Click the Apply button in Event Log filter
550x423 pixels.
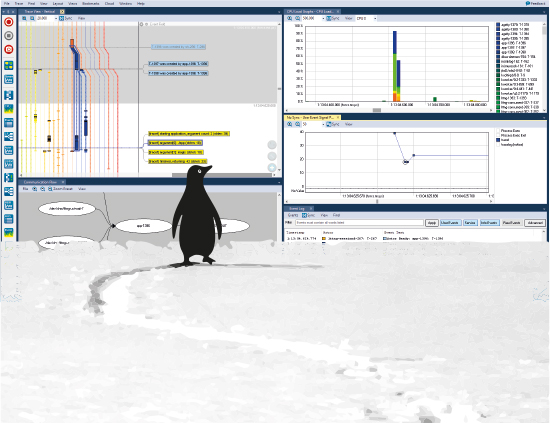click(432, 223)
